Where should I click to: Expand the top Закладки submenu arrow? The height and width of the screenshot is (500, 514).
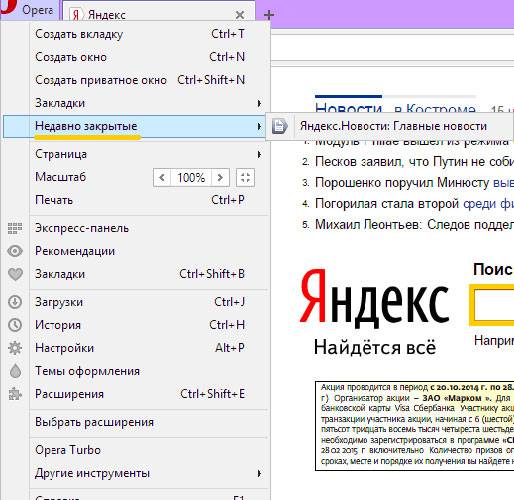[259, 103]
